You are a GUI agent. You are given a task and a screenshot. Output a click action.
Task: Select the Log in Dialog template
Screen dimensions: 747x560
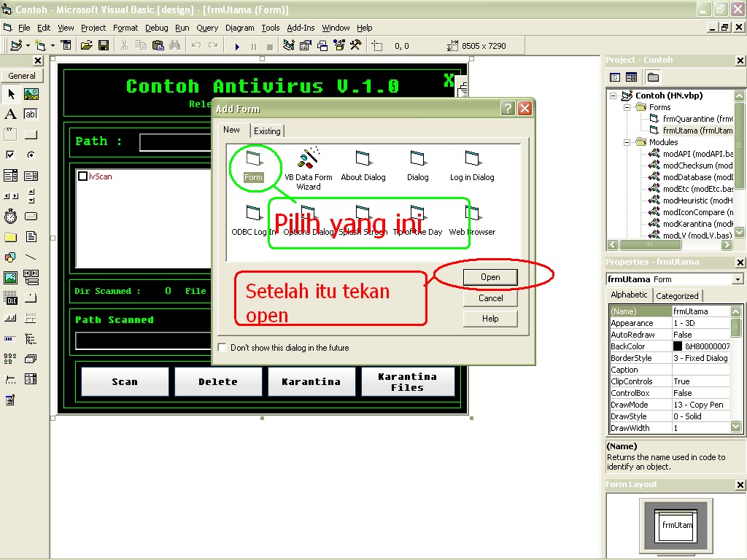(x=472, y=166)
